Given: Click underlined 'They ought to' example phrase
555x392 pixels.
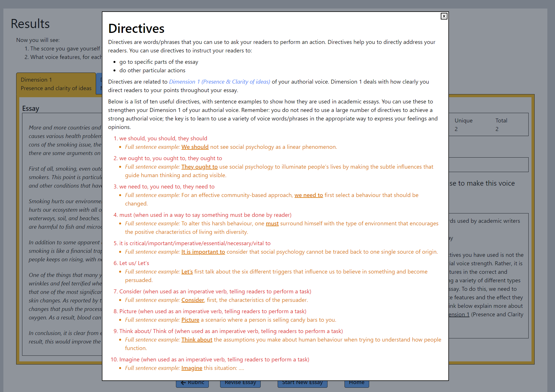Looking at the screenshot, I should point(199,167).
